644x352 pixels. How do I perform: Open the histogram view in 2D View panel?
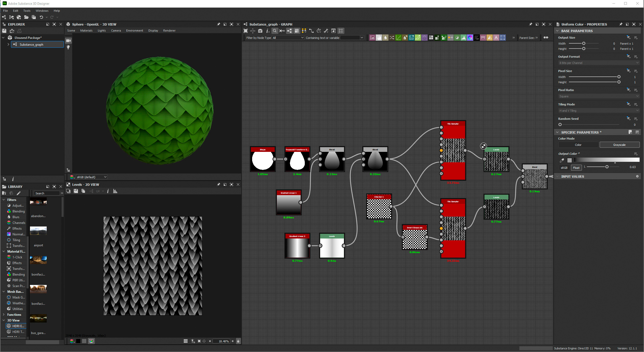(115, 191)
